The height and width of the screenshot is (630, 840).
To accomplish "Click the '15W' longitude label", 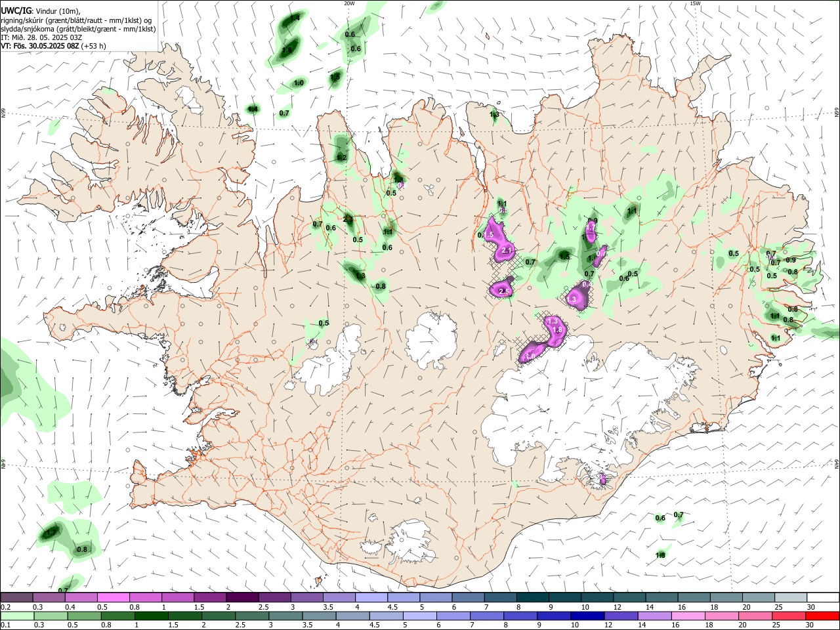I will (x=695, y=3).
